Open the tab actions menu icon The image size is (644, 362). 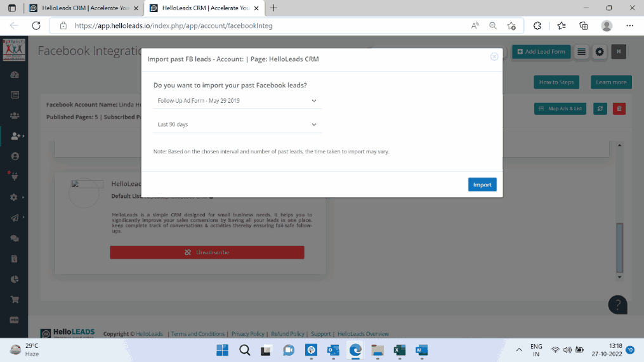click(x=12, y=8)
